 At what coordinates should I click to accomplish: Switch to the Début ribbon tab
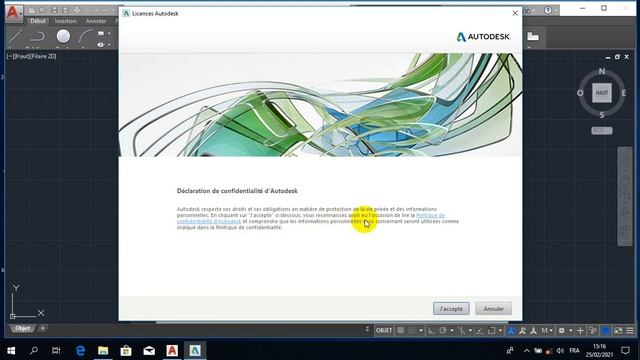pyautogui.click(x=38, y=21)
